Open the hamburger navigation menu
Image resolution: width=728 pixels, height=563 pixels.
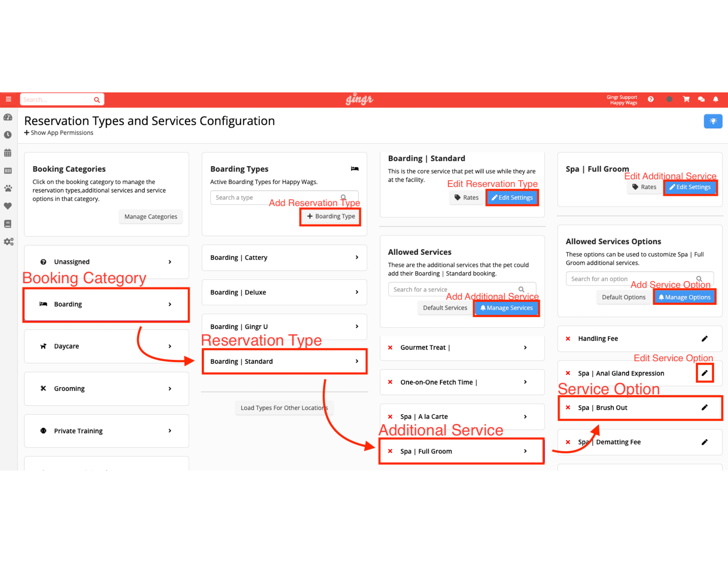tap(8, 99)
